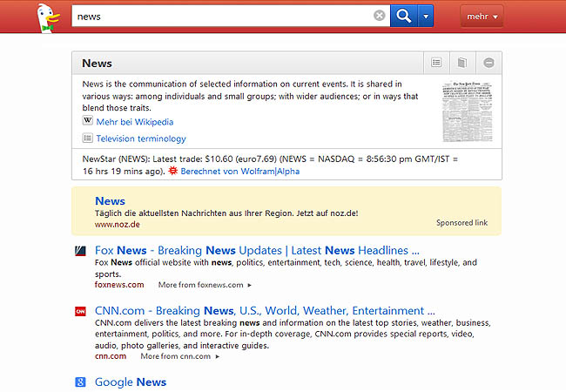Image resolution: width=566 pixels, height=392 pixels.
Task: Click the Wikipedia W icon
Action: [87, 120]
